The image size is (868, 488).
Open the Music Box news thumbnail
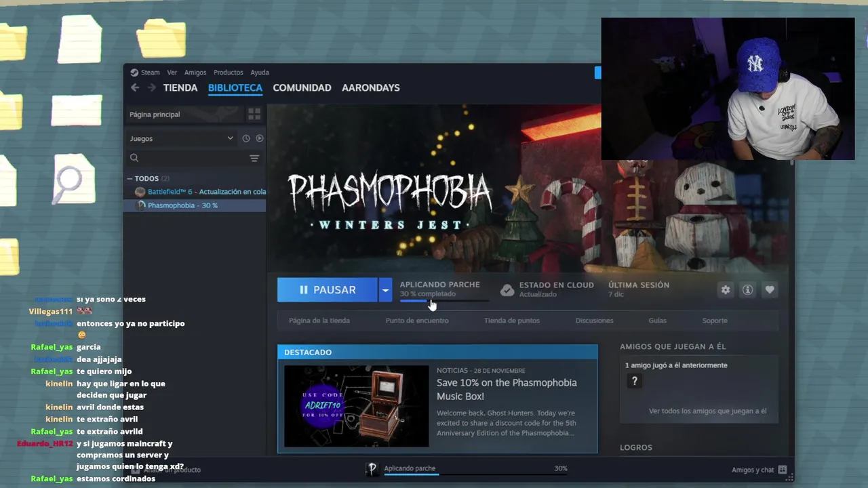(357, 406)
